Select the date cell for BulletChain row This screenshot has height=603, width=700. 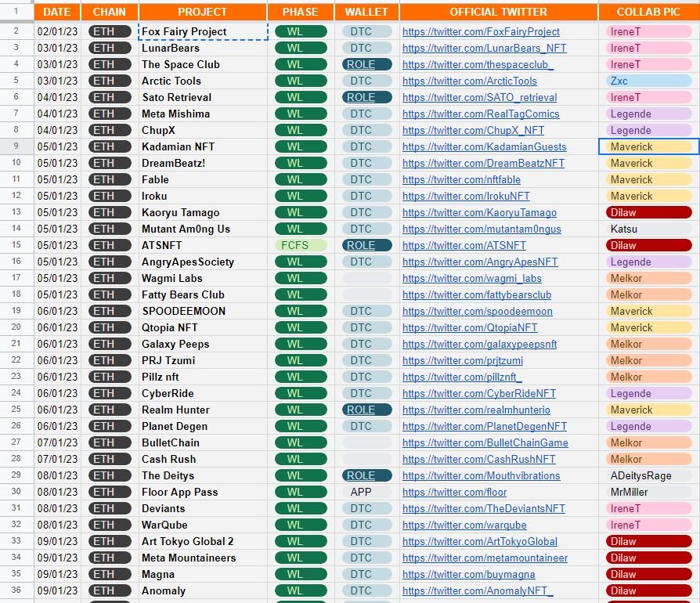[57, 442]
